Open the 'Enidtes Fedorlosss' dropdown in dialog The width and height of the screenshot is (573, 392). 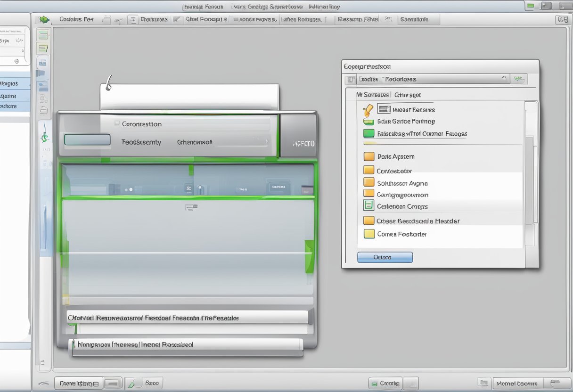[503, 79]
